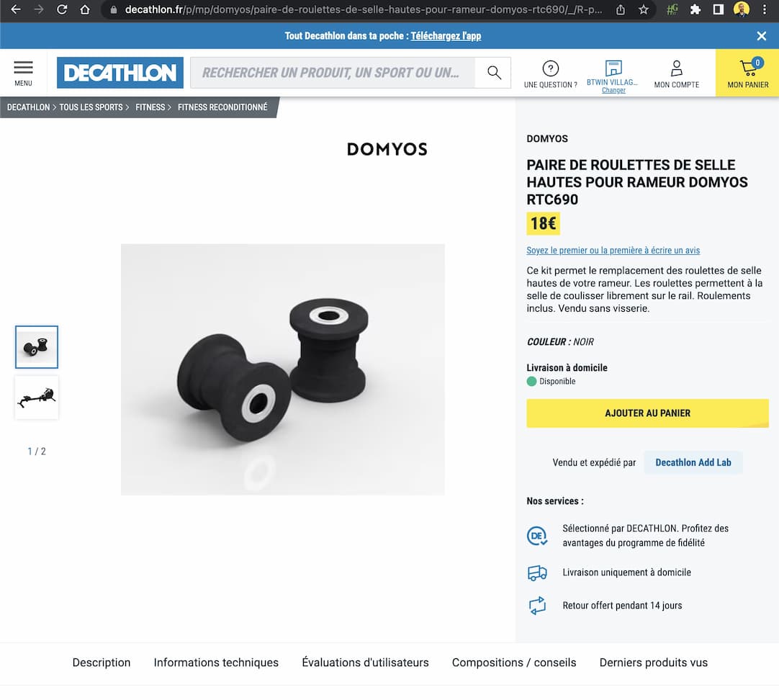The image size is (779, 700).
Task: Open the Téléchargez l'app link
Action: tap(446, 36)
